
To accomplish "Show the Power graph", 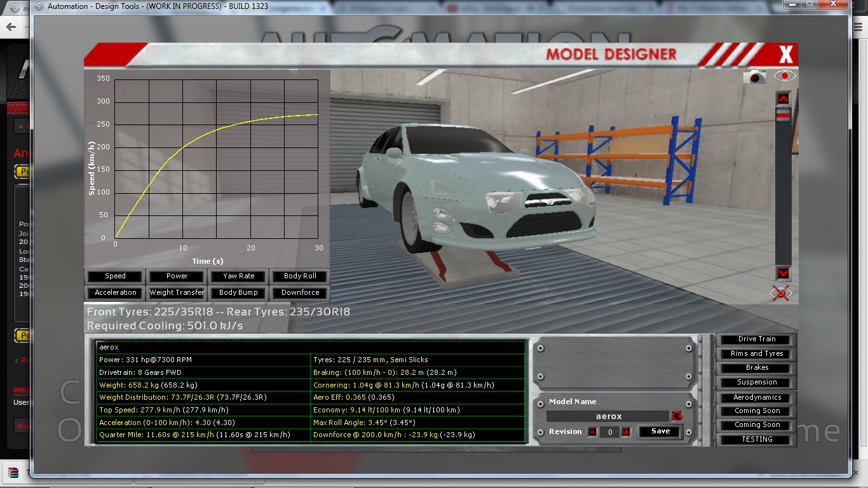I will pyautogui.click(x=177, y=276).
